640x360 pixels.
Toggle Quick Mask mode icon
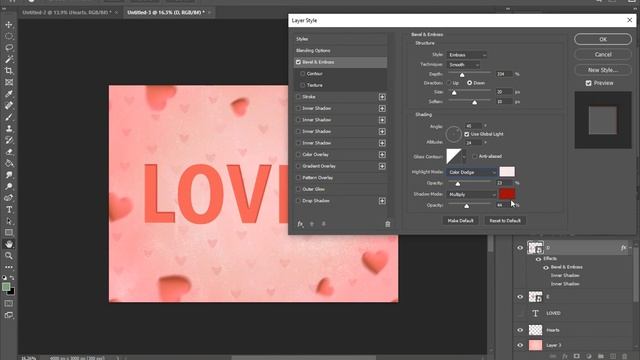(9, 304)
